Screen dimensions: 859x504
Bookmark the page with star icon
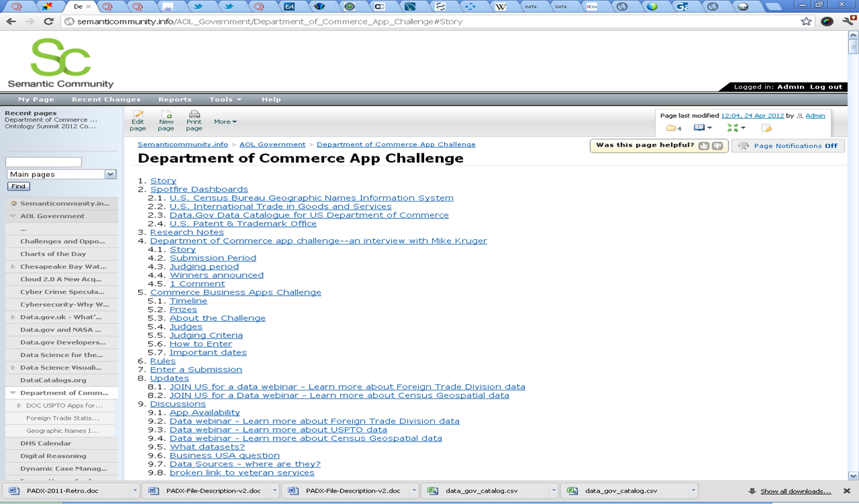pos(806,22)
